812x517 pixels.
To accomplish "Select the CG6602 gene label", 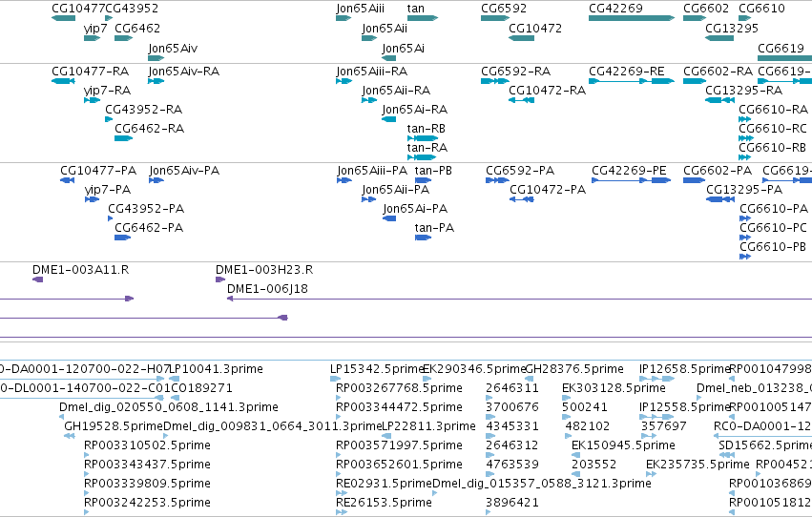I will tap(706, 9).
